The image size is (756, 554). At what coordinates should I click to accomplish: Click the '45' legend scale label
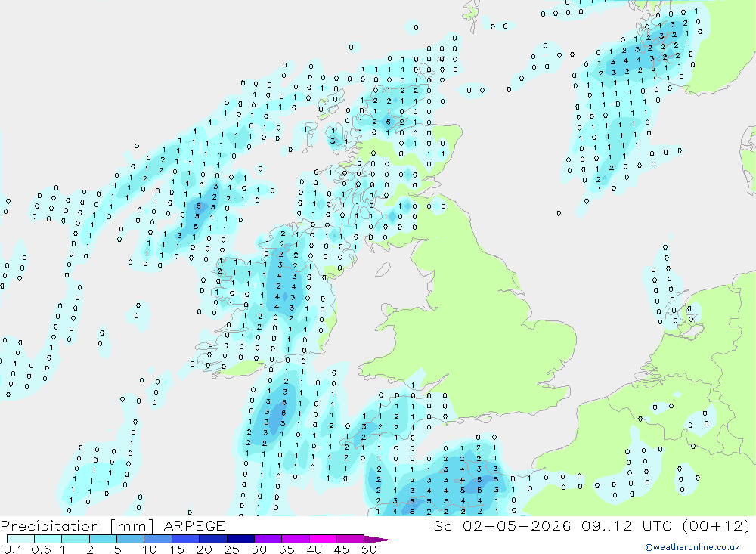coord(342,549)
